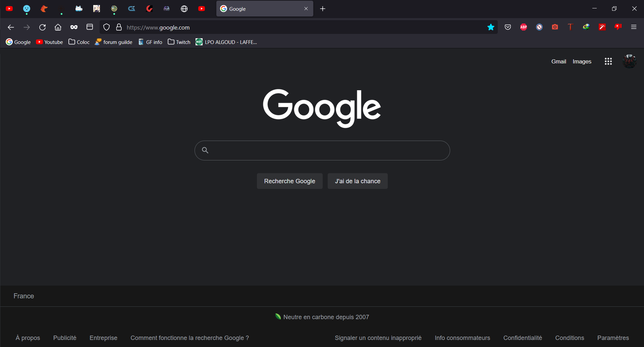The height and width of the screenshot is (347, 644).
Task: Open Adblock Plus extension
Action: 524,27
